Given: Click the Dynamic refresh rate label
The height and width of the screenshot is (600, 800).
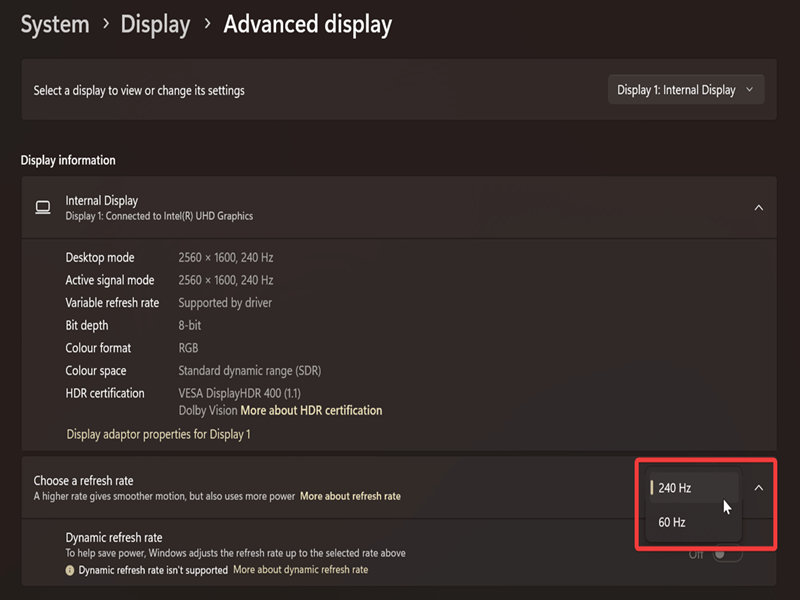Looking at the screenshot, I should click(x=114, y=538).
